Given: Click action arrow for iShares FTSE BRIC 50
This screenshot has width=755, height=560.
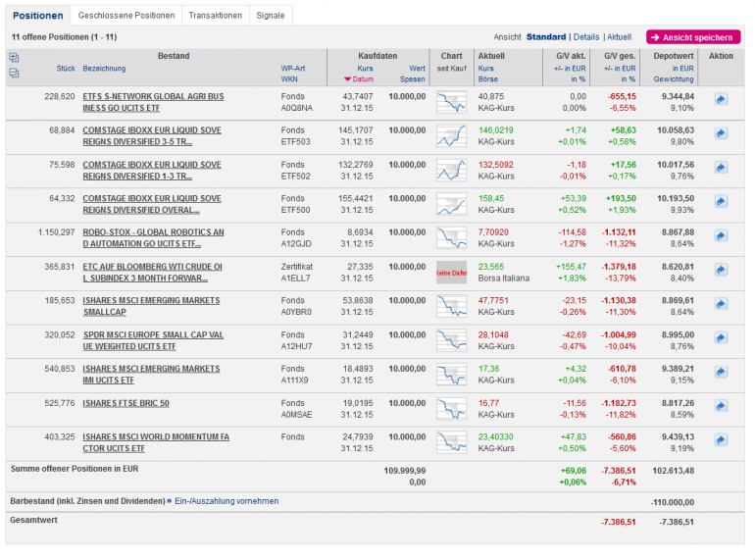Looking at the screenshot, I should [x=721, y=407].
